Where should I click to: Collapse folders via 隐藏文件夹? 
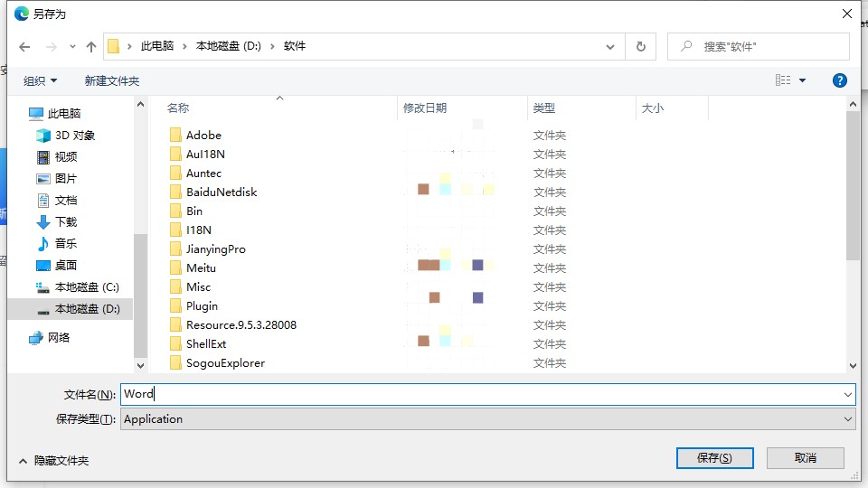[x=52, y=460]
